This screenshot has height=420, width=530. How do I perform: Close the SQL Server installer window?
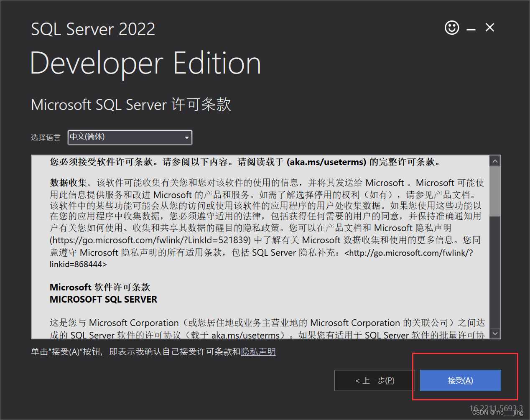pos(490,28)
